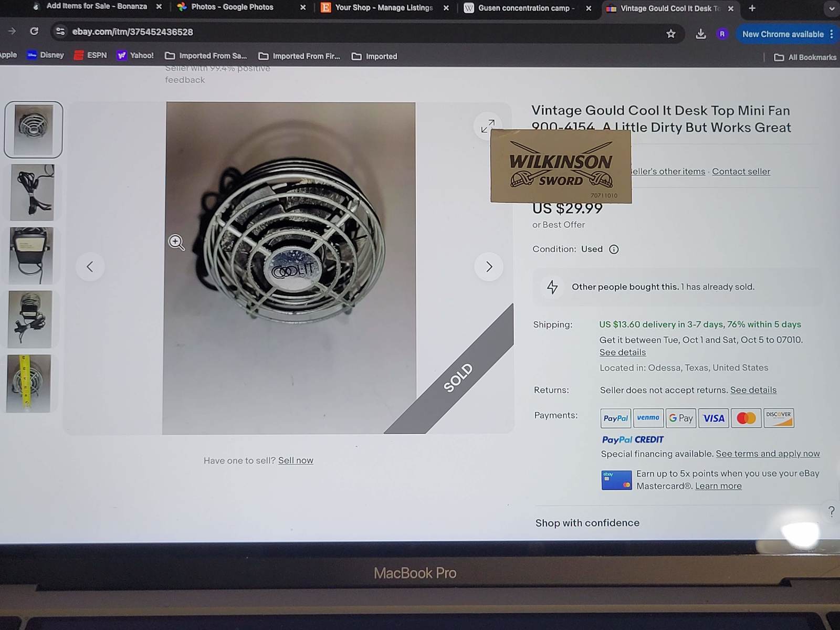Close the Gusen concentration camp tab

[x=589, y=8]
